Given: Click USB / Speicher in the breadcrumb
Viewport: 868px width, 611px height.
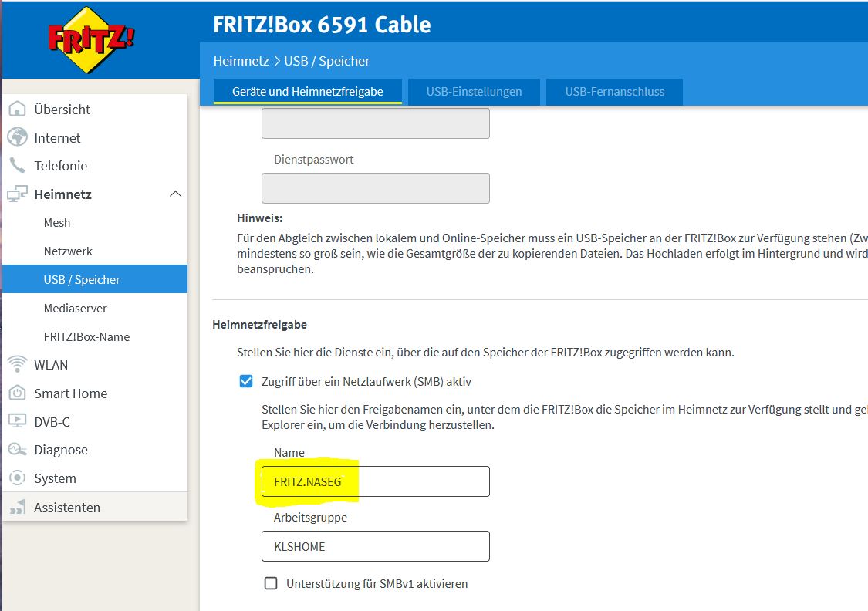Looking at the screenshot, I should [x=326, y=61].
